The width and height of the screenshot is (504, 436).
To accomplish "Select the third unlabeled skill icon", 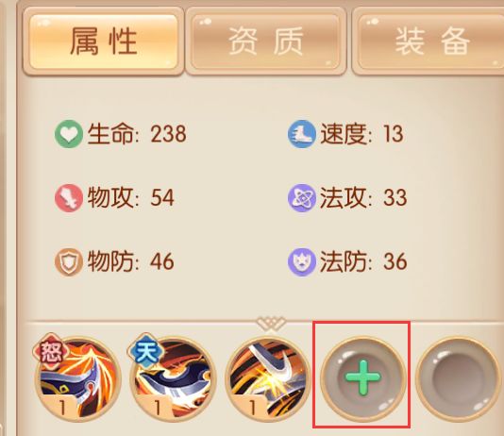I will point(267,378).
